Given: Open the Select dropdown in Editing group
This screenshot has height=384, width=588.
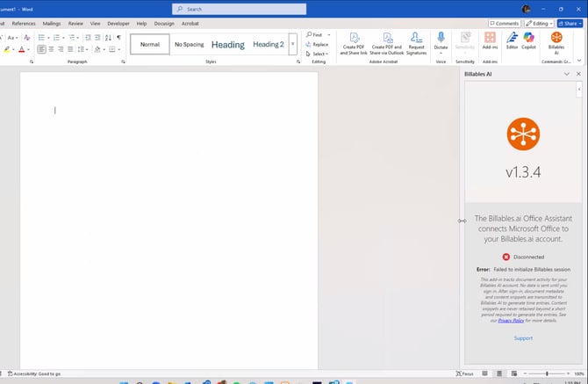Looking at the screenshot, I should (x=318, y=54).
